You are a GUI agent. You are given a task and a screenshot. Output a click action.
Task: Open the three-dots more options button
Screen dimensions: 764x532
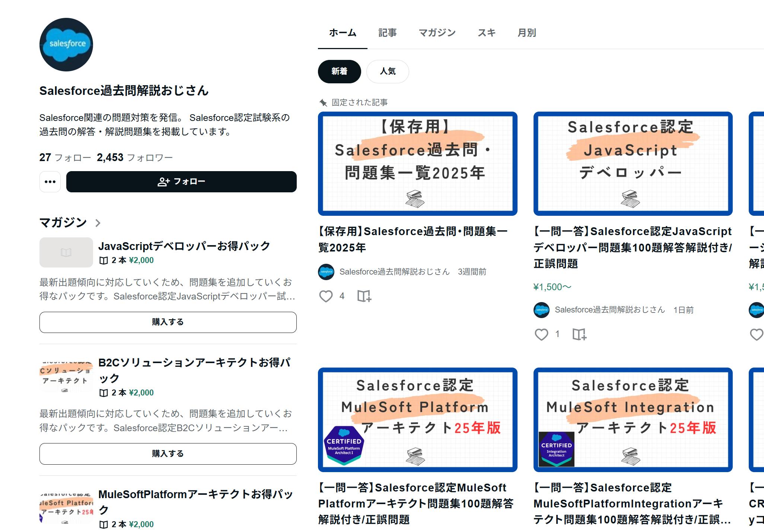[50, 182]
